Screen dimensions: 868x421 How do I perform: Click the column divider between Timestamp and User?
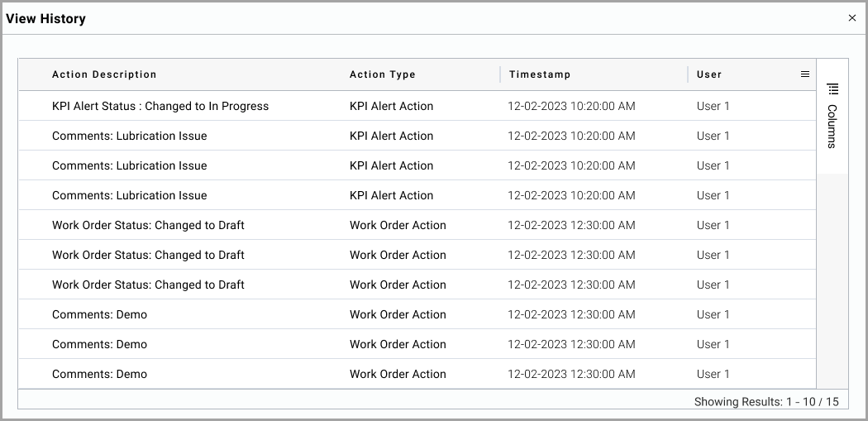click(x=688, y=74)
